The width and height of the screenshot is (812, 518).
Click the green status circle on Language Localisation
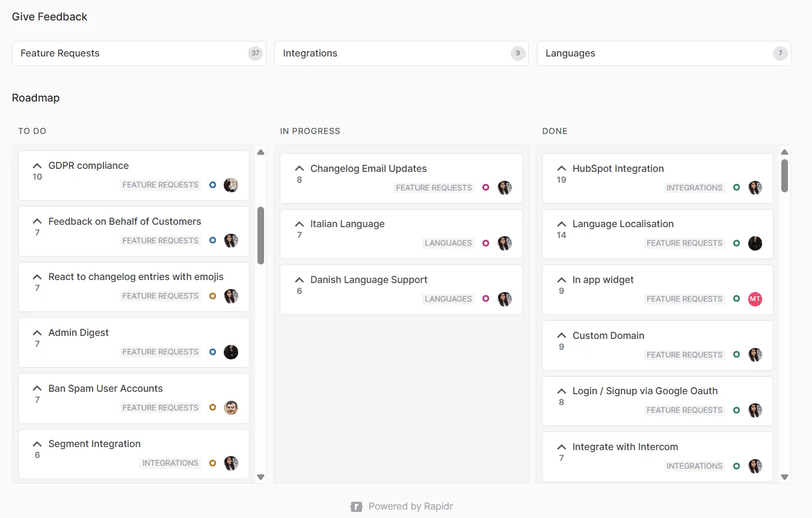pos(736,243)
